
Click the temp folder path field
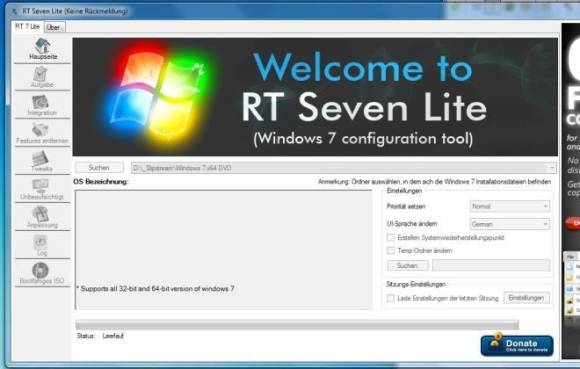pos(491,265)
